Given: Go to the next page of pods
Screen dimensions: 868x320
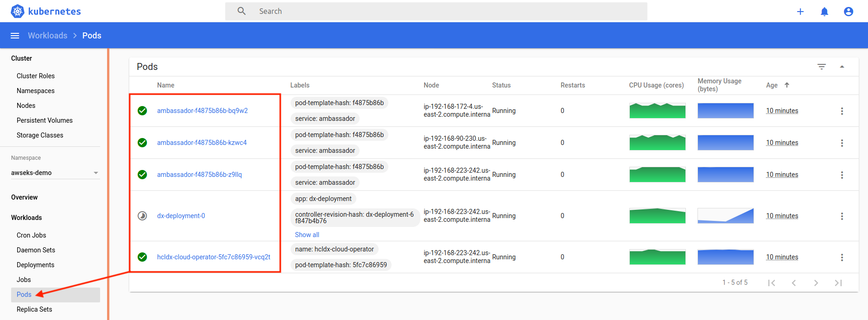Looking at the screenshot, I should pos(816,283).
